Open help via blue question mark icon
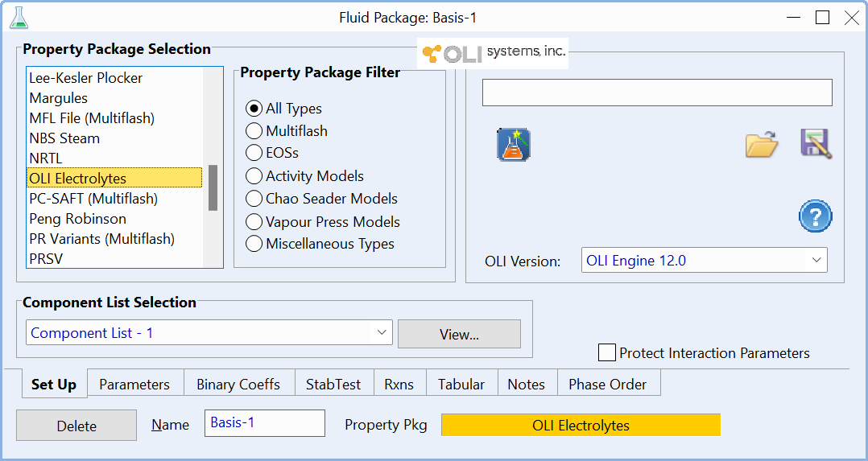The image size is (868, 461). click(816, 216)
